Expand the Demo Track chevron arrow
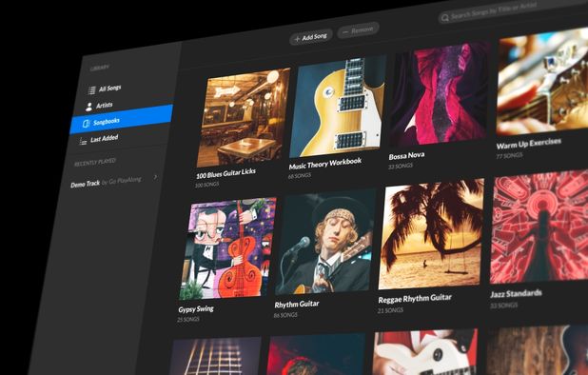 click(x=156, y=177)
